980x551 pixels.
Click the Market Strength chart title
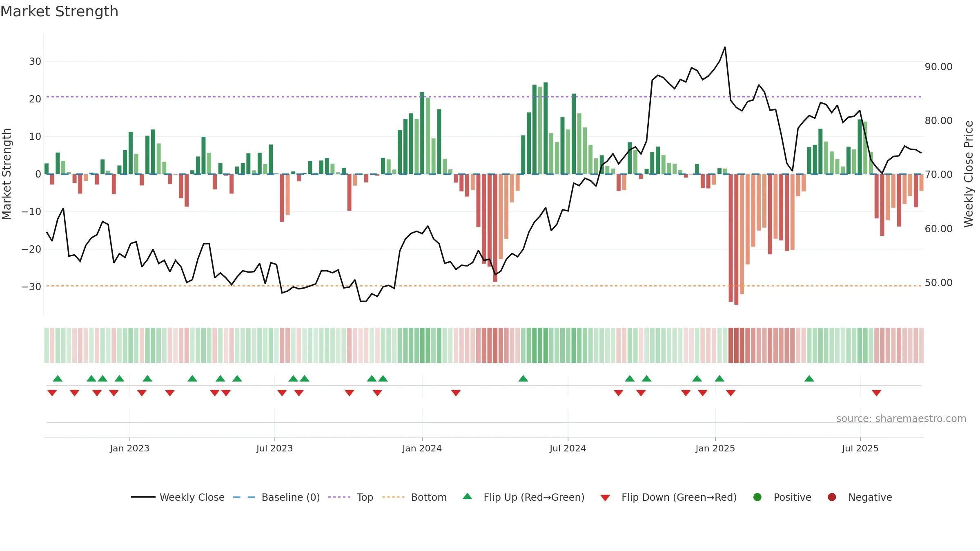click(59, 11)
